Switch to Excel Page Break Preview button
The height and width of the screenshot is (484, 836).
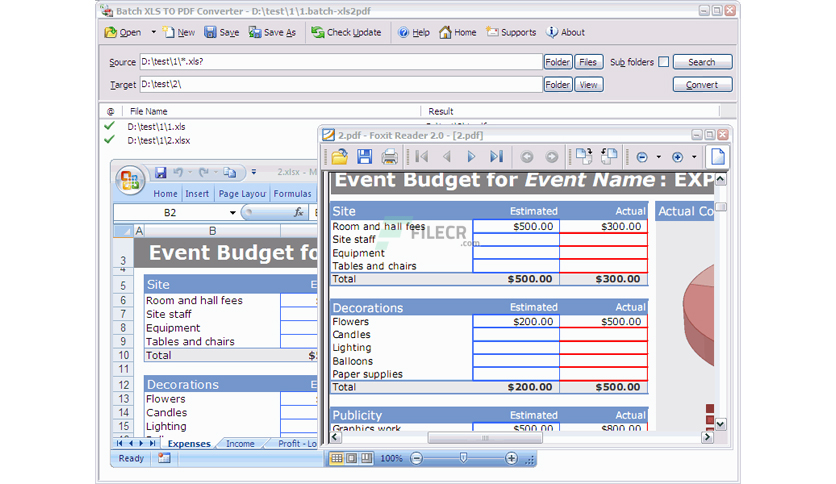[366, 458]
